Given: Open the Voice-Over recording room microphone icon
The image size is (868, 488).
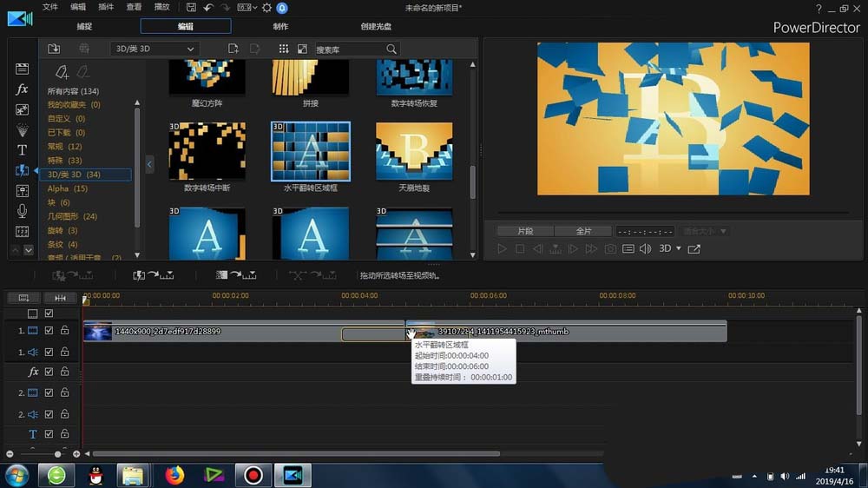Looking at the screenshot, I should pyautogui.click(x=23, y=211).
